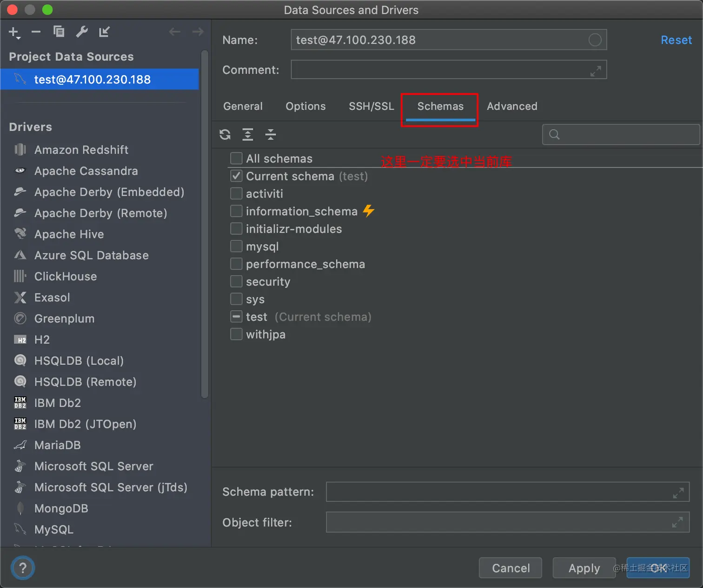Click the make global import arrow icon

[x=104, y=32]
